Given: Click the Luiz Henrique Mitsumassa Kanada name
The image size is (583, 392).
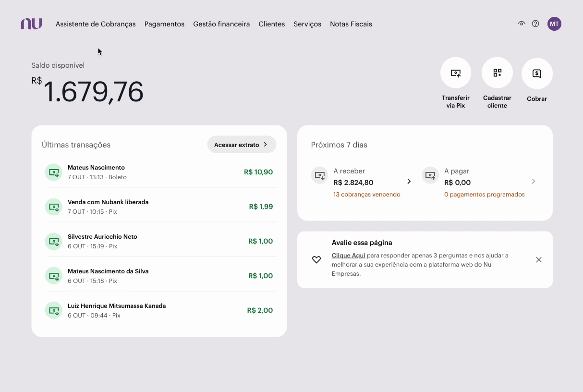Looking at the screenshot, I should [x=117, y=306].
